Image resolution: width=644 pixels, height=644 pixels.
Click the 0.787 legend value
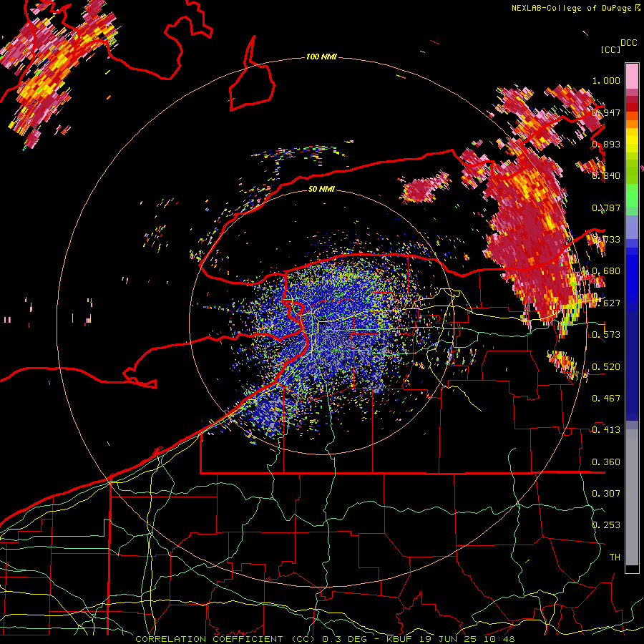606,208
